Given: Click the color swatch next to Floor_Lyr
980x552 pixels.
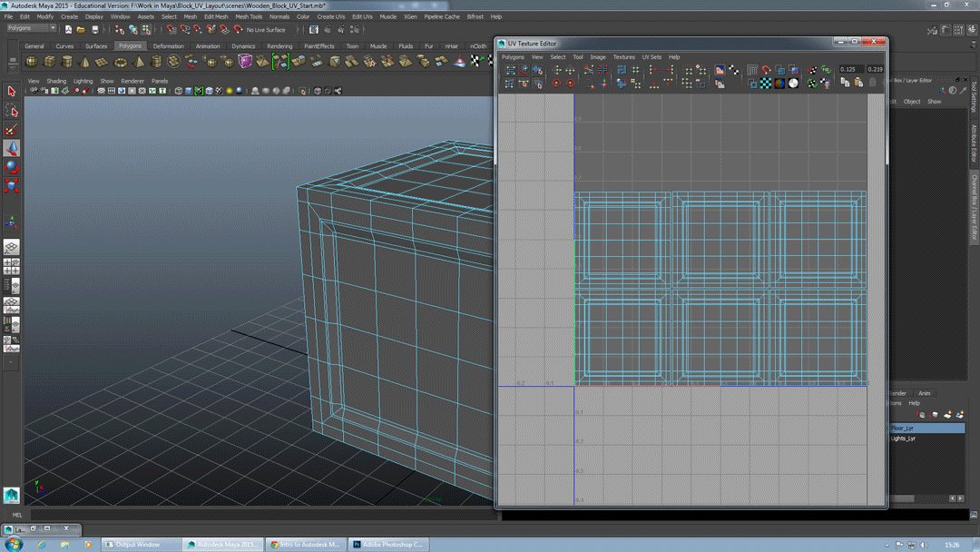Looking at the screenshot, I should coord(897,428).
